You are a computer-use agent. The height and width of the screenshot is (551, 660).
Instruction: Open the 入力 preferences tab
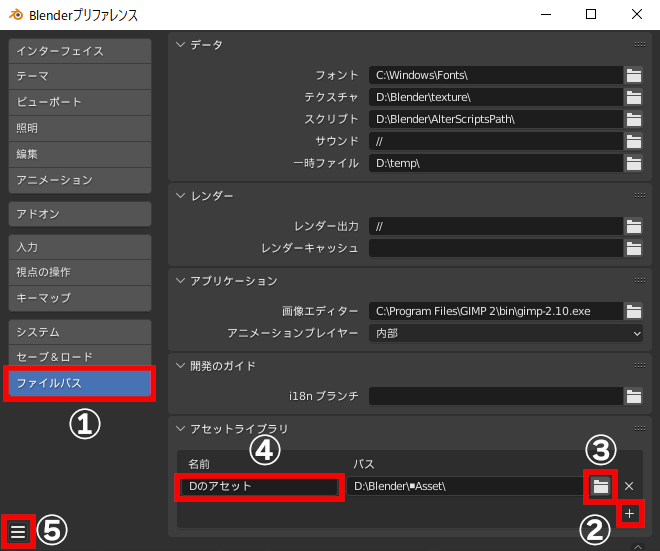coord(80,247)
